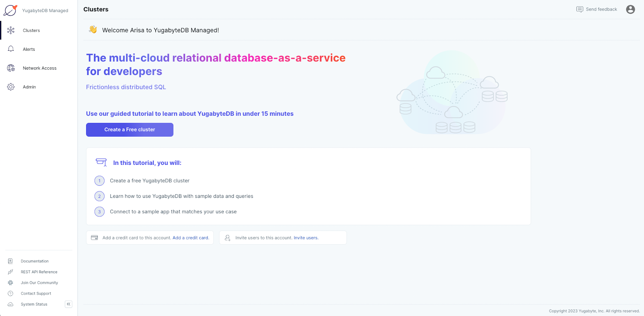Click the Admin gear icon

point(11,87)
